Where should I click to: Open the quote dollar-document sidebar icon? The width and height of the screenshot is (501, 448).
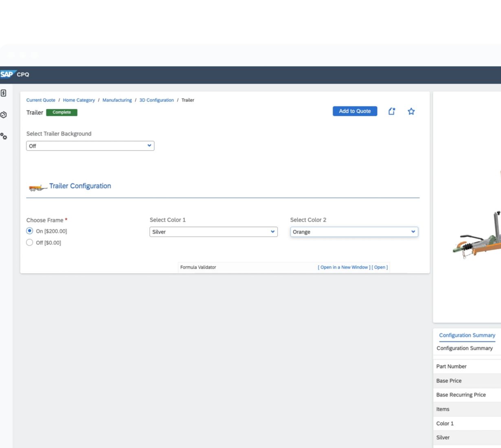(3, 93)
